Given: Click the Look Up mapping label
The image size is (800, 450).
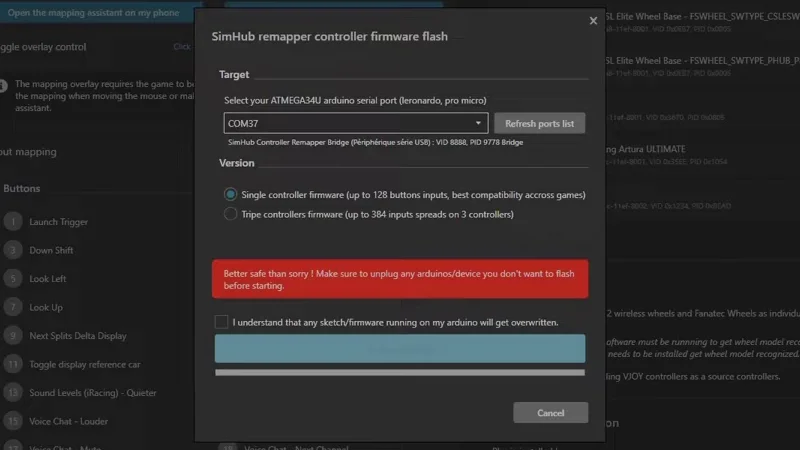Looking at the screenshot, I should point(46,308).
